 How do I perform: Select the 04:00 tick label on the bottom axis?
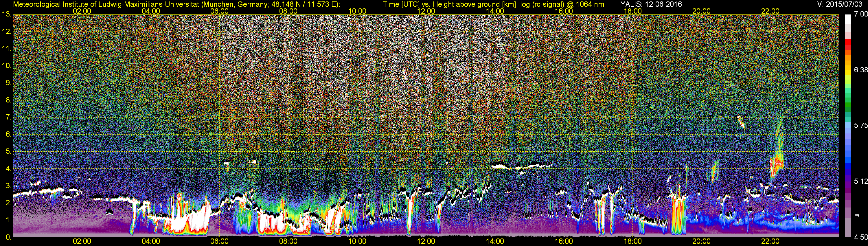[151, 241]
